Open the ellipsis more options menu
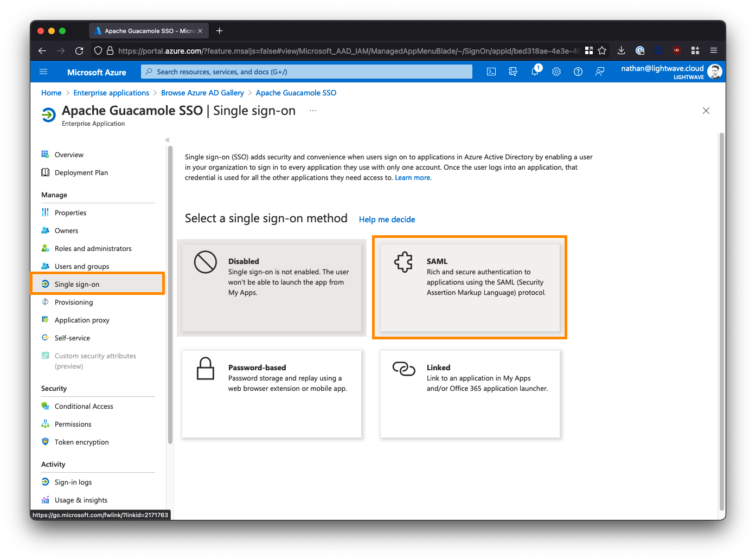 coord(313,111)
